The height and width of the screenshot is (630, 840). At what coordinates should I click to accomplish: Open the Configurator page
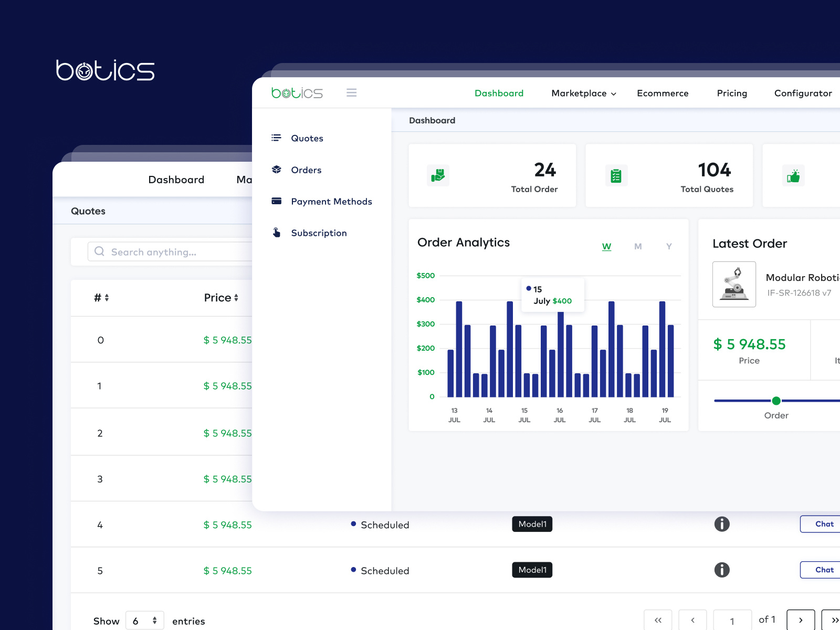(x=803, y=93)
